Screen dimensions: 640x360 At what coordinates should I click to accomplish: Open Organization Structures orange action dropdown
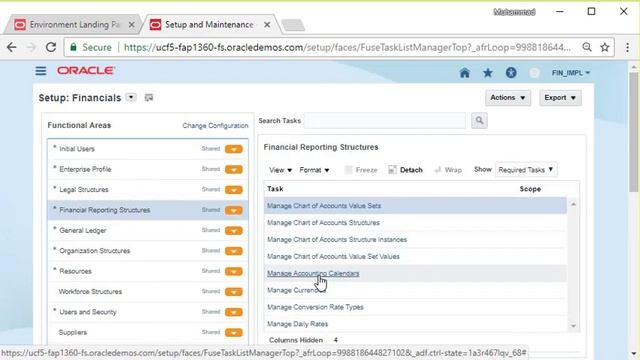233,251
